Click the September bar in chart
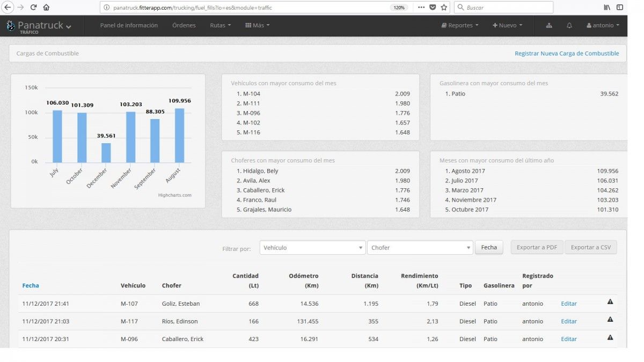Screen dimensions: 644x362 (155, 141)
